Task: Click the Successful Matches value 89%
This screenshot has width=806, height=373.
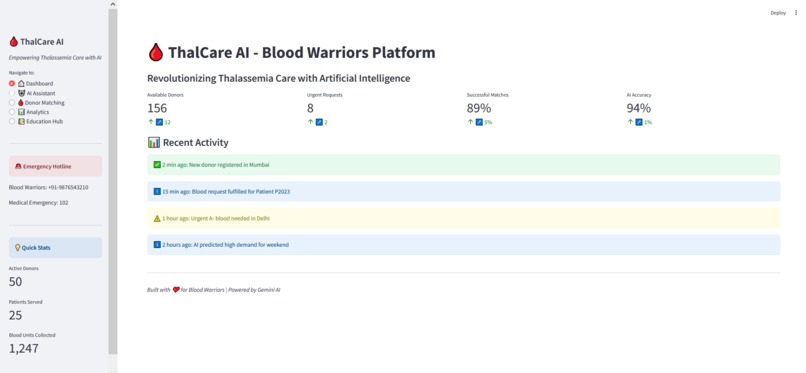Action: pyautogui.click(x=479, y=108)
